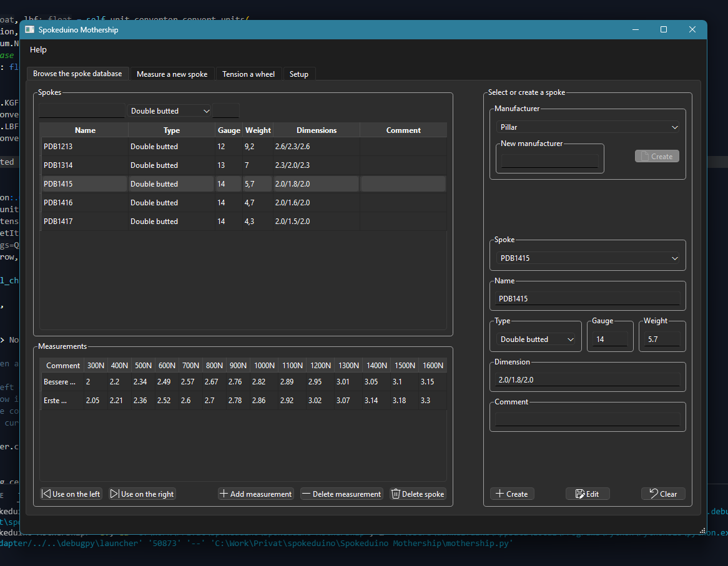Select the PDB1213 spoke row
This screenshot has width=728, height=566.
[x=84, y=147]
